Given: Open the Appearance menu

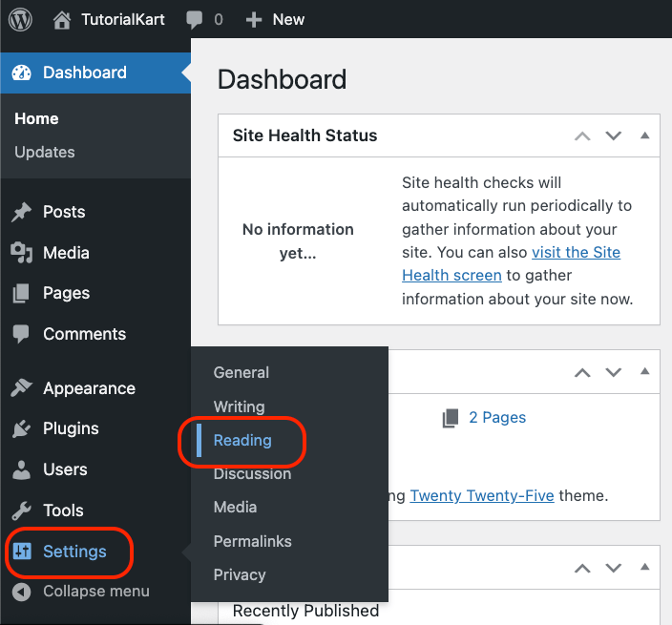Looking at the screenshot, I should point(89,388).
